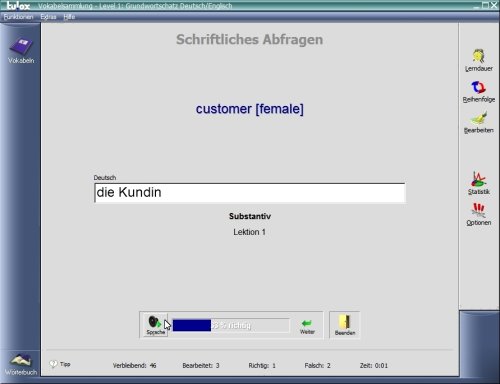Viewport: 500px width, 384px height.
Task: Close the bulox window
Action: point(494,5)
